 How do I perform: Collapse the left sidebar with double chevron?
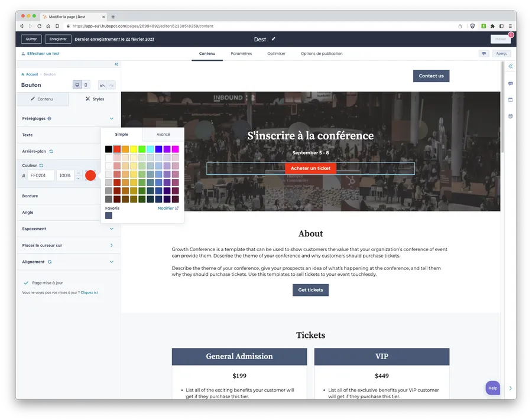(x=116, y=64)
